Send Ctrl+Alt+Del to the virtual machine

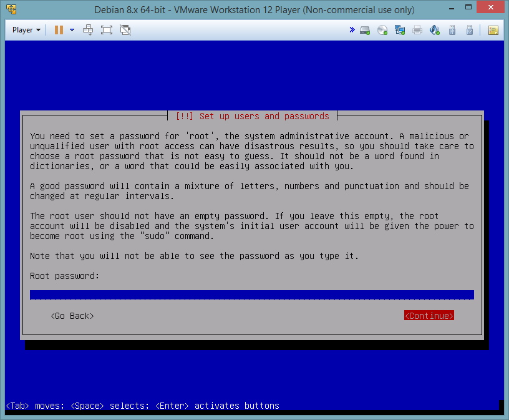click(x=88, y=30)
